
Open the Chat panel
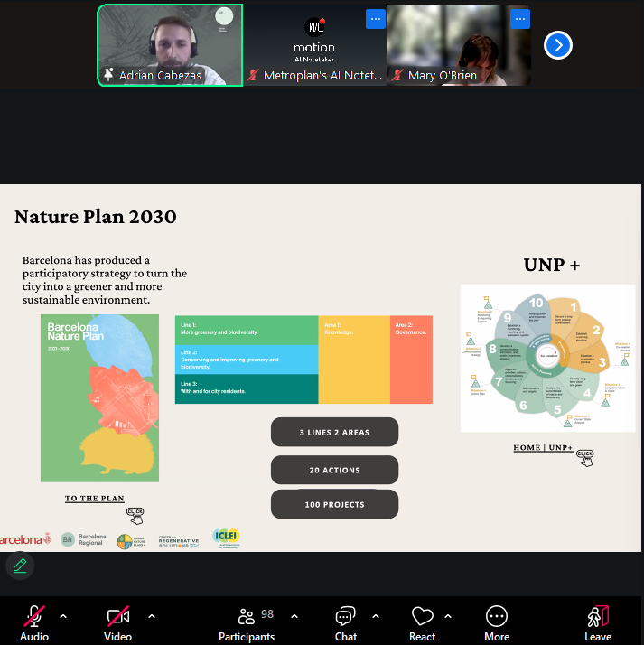coord(346,622)
